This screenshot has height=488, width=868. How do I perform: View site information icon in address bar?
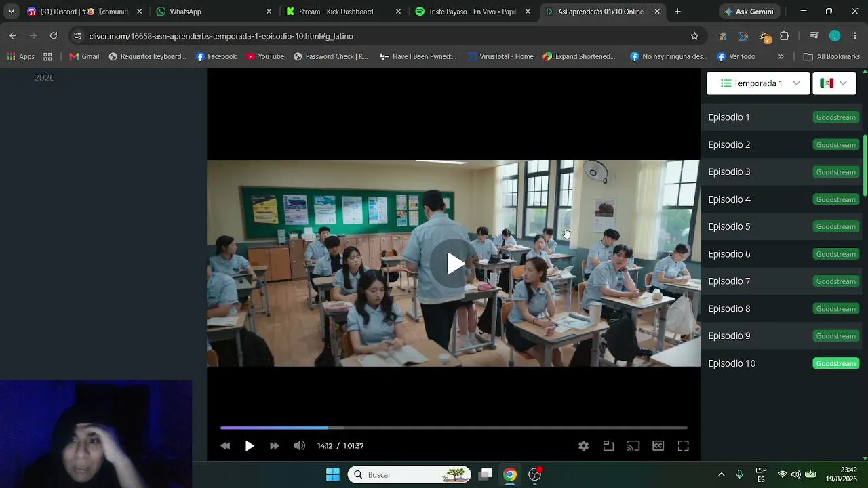77,36
